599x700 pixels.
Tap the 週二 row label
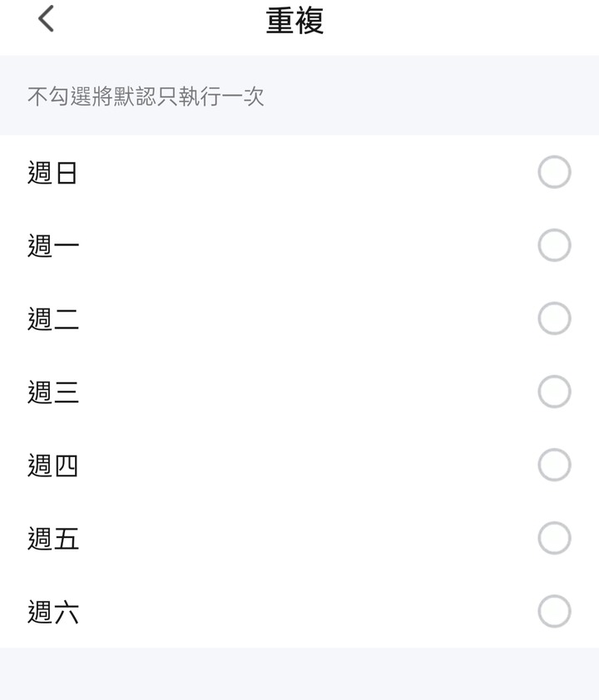coord(52,318)
